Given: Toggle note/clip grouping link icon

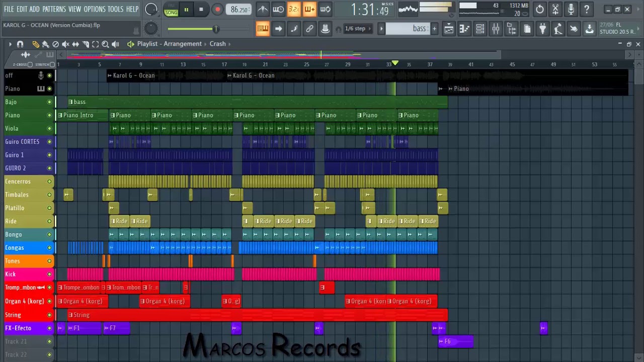Looking at the screenshot, I should (309, 29).
